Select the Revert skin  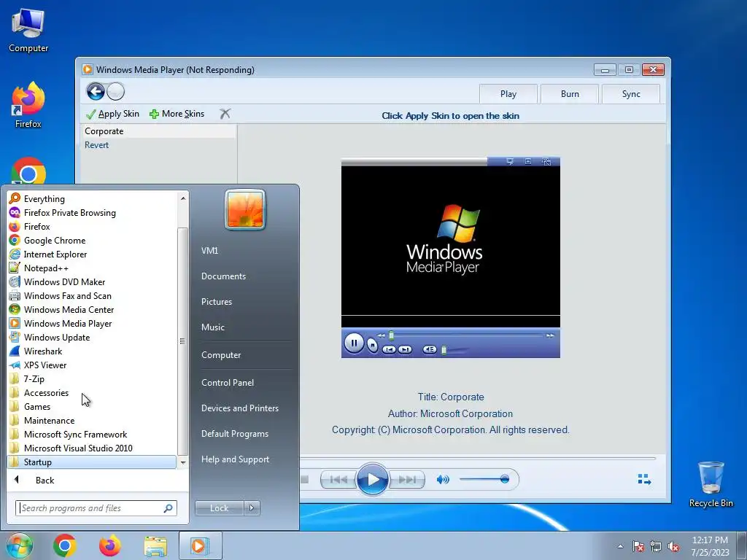tap(158, 145)
